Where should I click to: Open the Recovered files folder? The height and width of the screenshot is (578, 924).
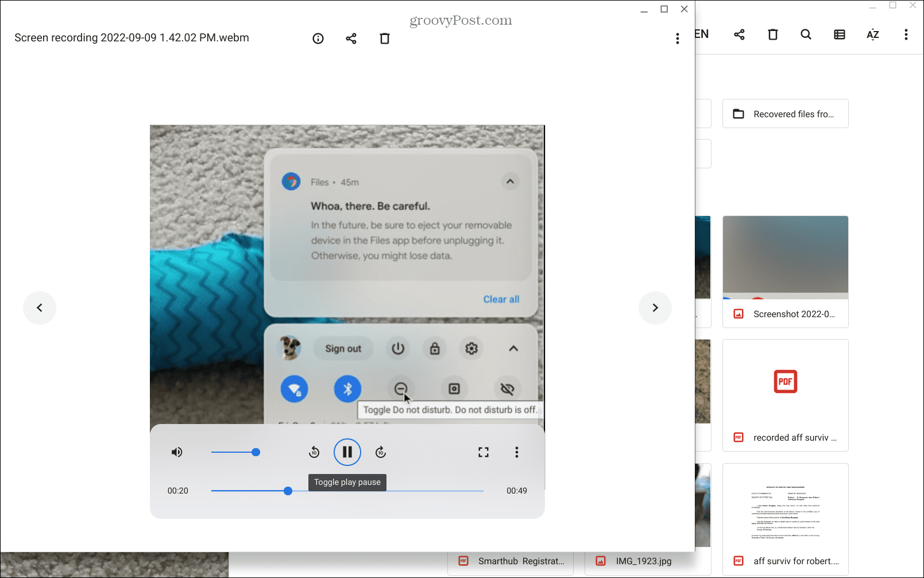[785, 114]
